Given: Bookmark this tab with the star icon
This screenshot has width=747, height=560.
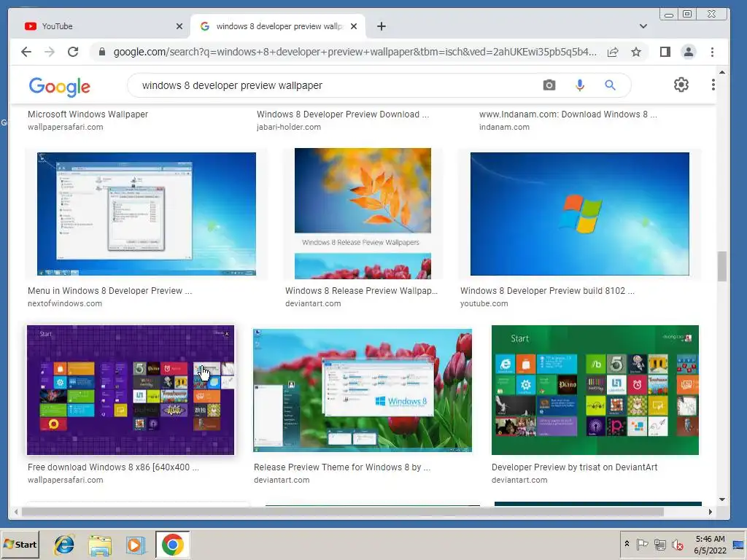Looking at the screenshot, I should 636,52.
